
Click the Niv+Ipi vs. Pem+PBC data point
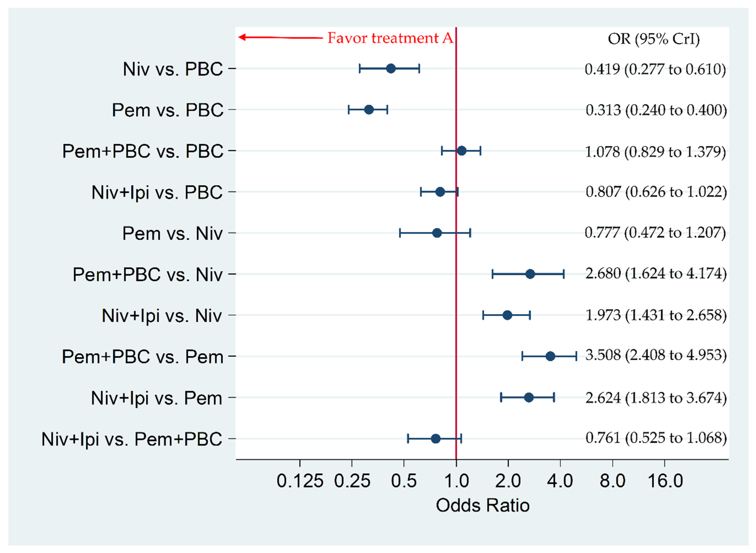point(435,439)
